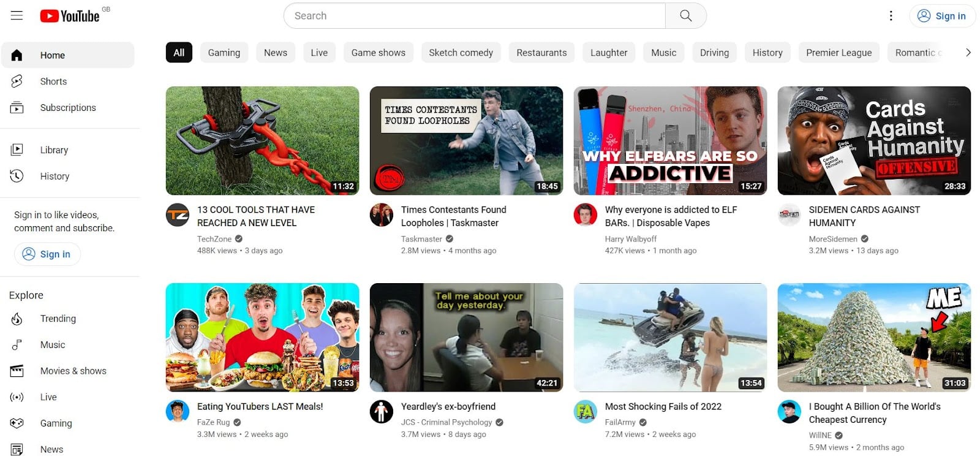Open the FailArmy channel avatar
The width and height of the screenshot is (980, 459).
[x=586, y=412]
